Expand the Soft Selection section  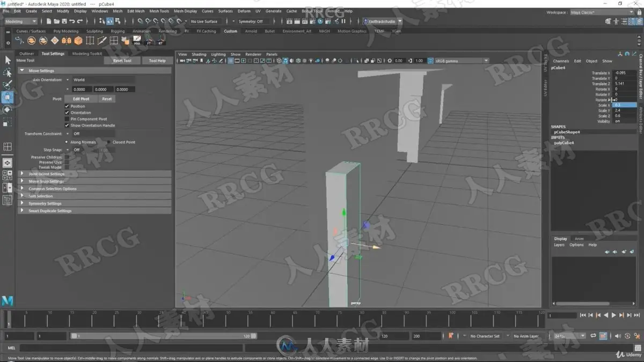pos(94,196)
